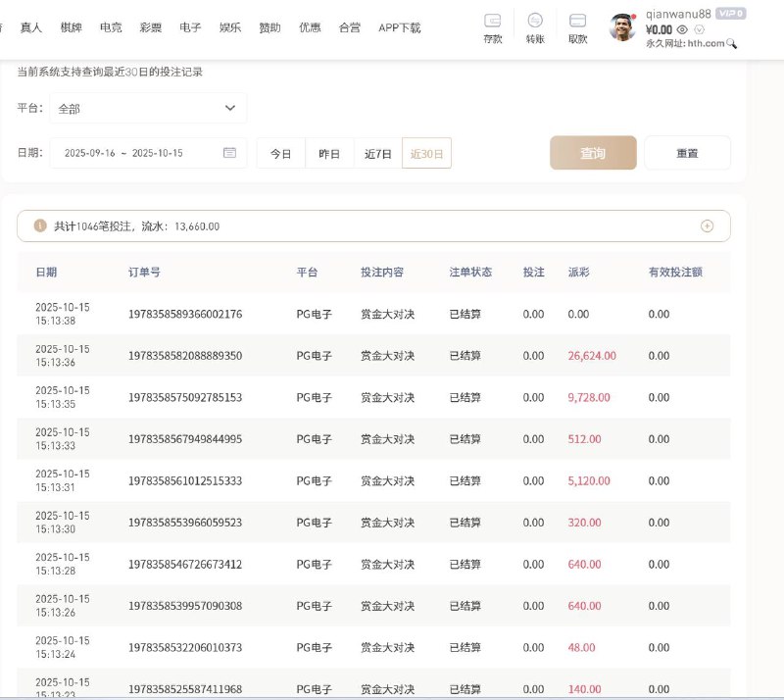This screenshot has height=700, width=784.
Task: Click the magnifier icon beside hth.com
Action: click(731, 44)
